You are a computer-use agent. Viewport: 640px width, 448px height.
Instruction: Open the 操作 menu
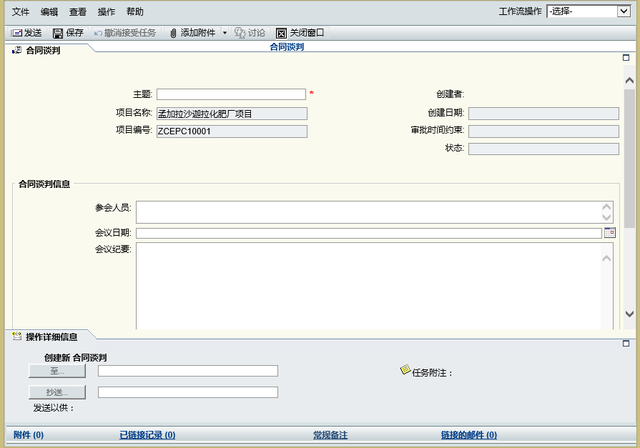(106, 12)
